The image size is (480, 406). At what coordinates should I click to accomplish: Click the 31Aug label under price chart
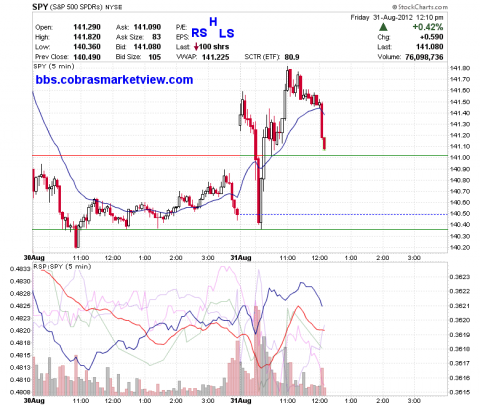point(241,258)
